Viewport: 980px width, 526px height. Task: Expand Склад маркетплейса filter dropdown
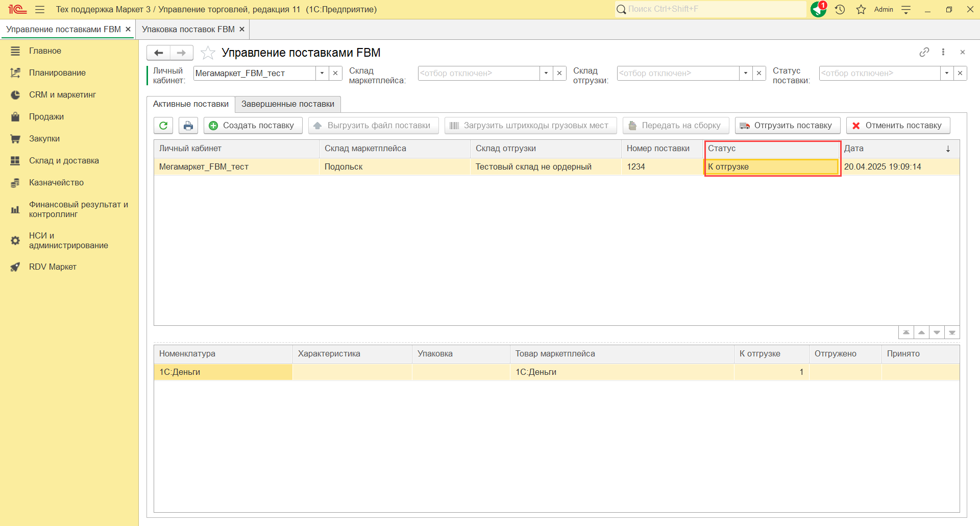546,74
